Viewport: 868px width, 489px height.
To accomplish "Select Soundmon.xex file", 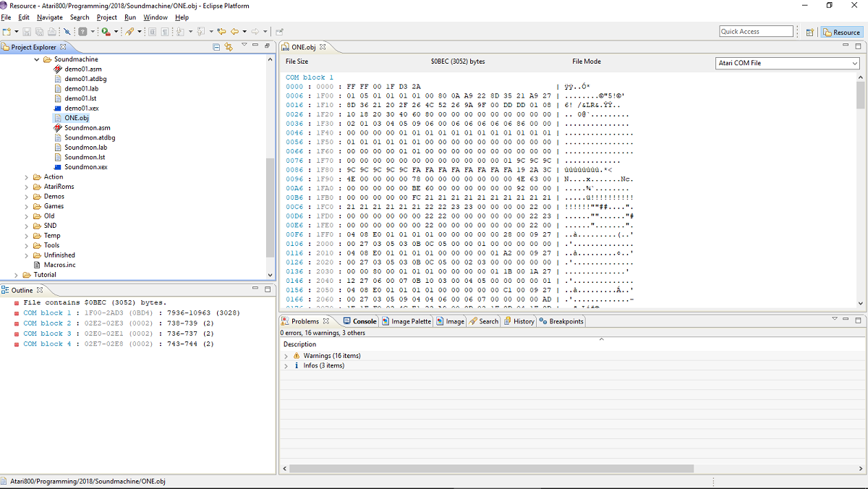I will [x=86, y=166].
